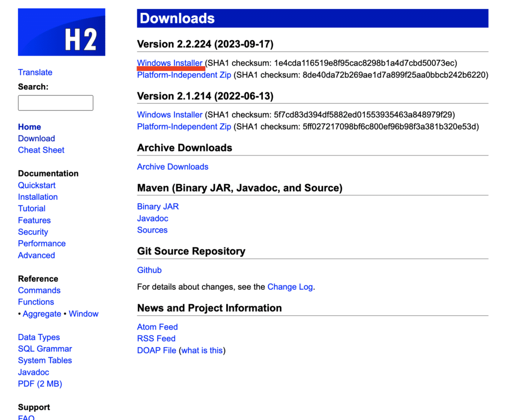Image resolution: width=509 pixels, height=420 pixels.
Task: Open the Sources link under Maven
Action: (152, 230)
